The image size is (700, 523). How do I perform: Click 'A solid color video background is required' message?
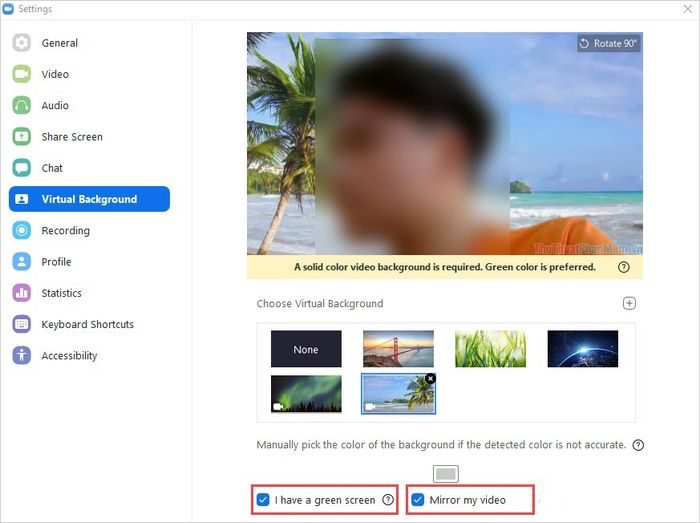click(x=445, y=267)
